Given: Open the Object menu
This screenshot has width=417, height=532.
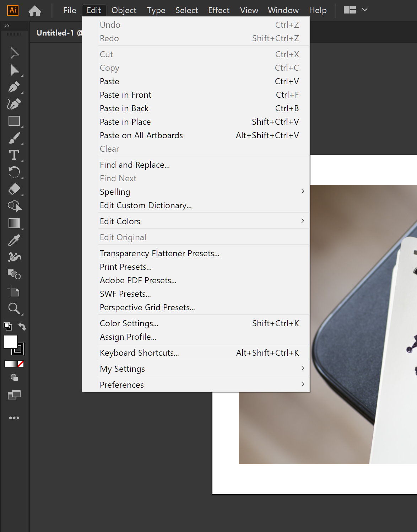Looking at the screenshot, I should pos(124,10).
